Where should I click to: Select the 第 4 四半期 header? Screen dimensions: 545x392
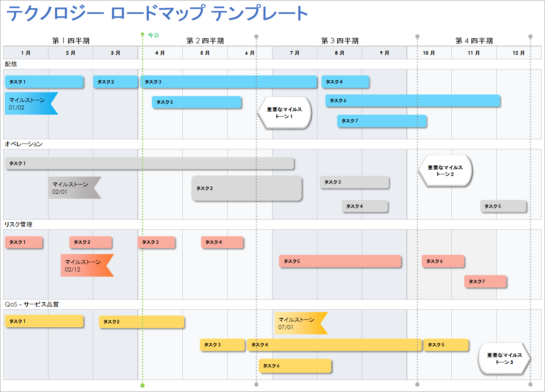[x=474, y=41]
